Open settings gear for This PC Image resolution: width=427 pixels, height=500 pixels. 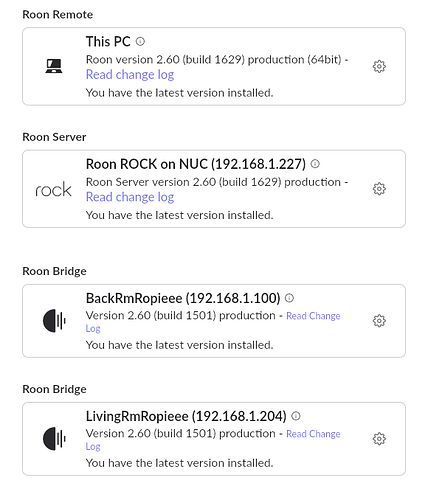(x=379, y=66)
